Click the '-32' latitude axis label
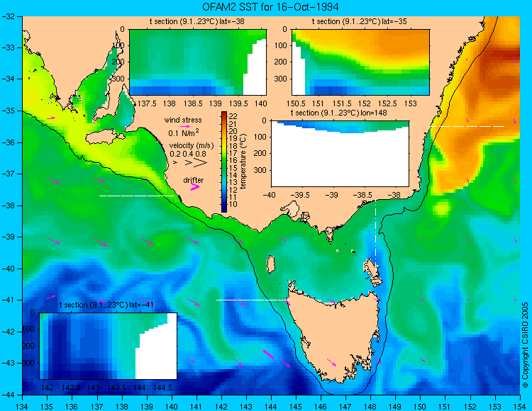Image resolution: width=532 pixels, height=411 pixels. (8, 16)
